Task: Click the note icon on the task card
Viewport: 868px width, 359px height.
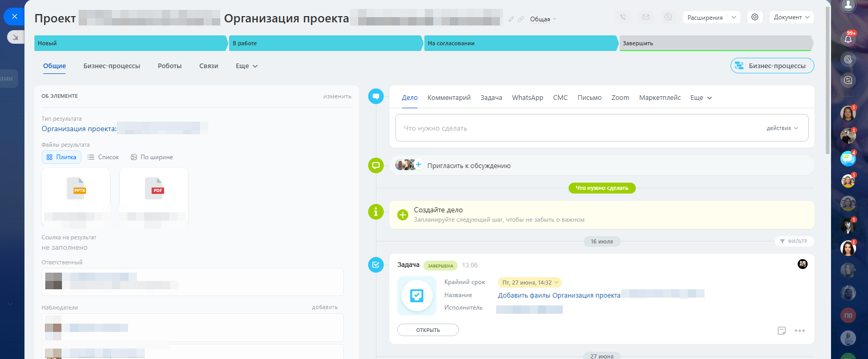Action: 782,330
